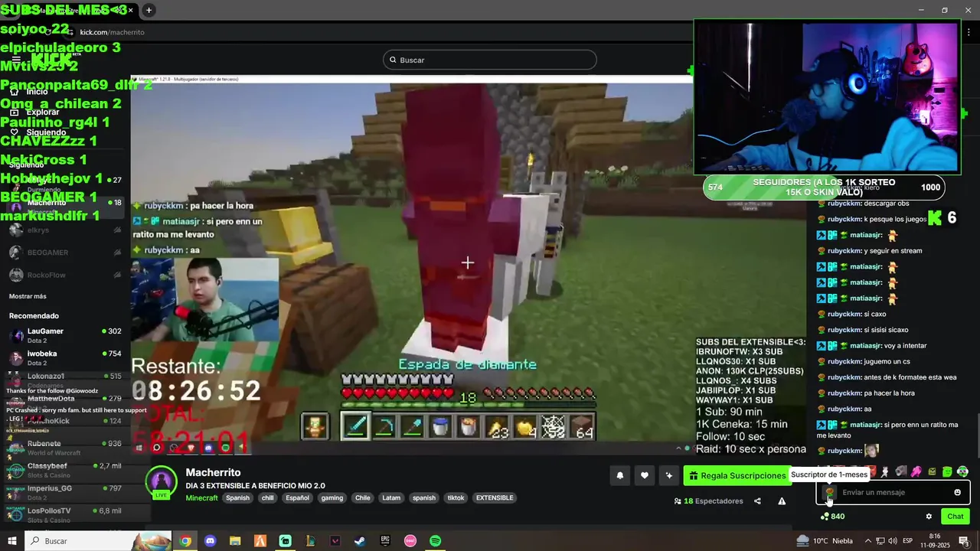Image resolution: width=980 pixels, height=551 pixels.
Task: Open offline channel BEOGAMER in sidebar
Action: pyautogui.click(x=65, y=253)
